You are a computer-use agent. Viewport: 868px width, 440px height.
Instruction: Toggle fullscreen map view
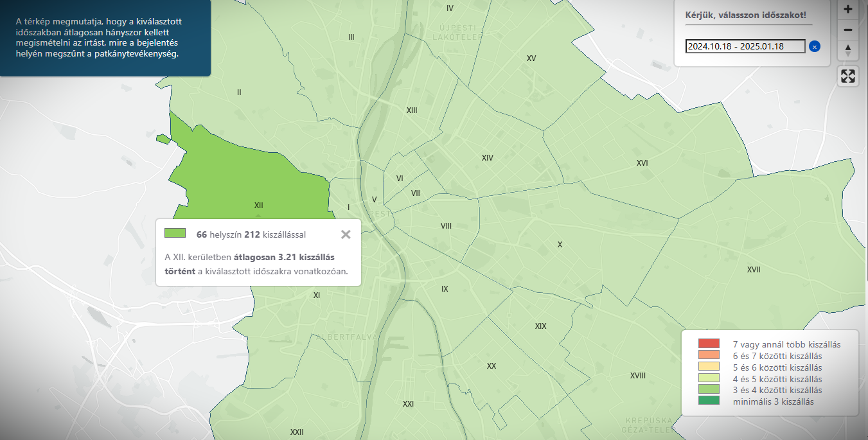coord(848,76)
